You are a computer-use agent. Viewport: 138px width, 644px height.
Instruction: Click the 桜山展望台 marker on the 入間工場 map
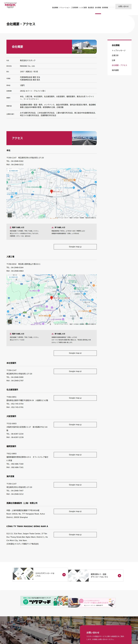[x=39, y=291]
